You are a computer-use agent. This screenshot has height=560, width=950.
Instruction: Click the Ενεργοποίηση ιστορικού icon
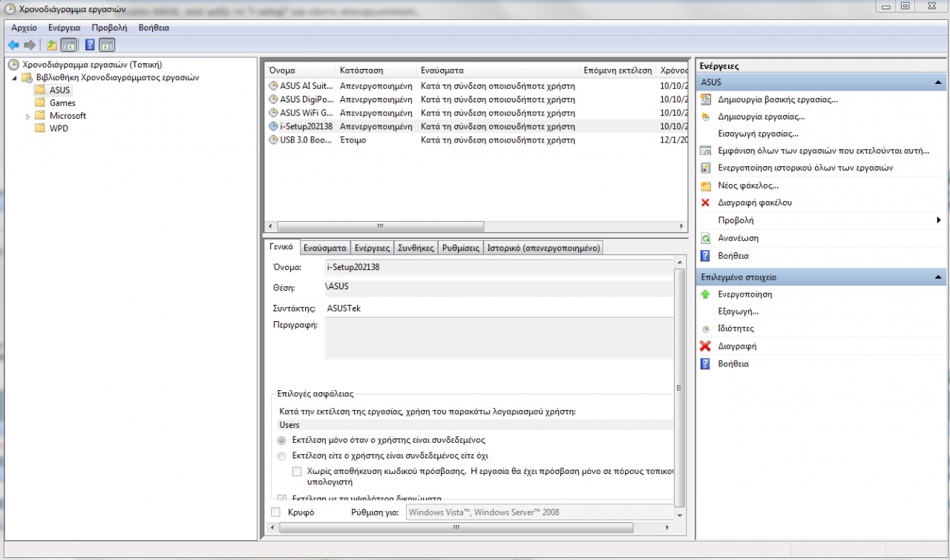coord(706,168)
